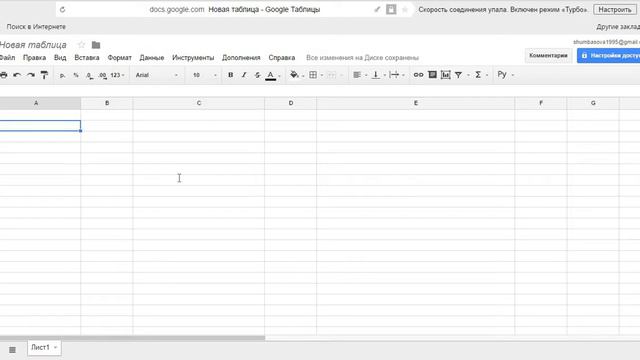Open the Данные menu
Image resolution: width=640 pixels, height=360 pixels.
[x=152, y=58]
